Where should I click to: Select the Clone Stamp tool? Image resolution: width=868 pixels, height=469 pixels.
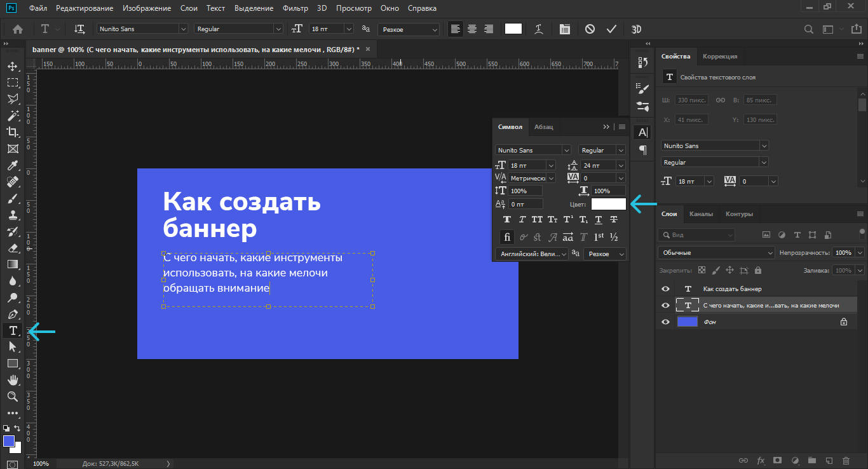click(12, 215)
